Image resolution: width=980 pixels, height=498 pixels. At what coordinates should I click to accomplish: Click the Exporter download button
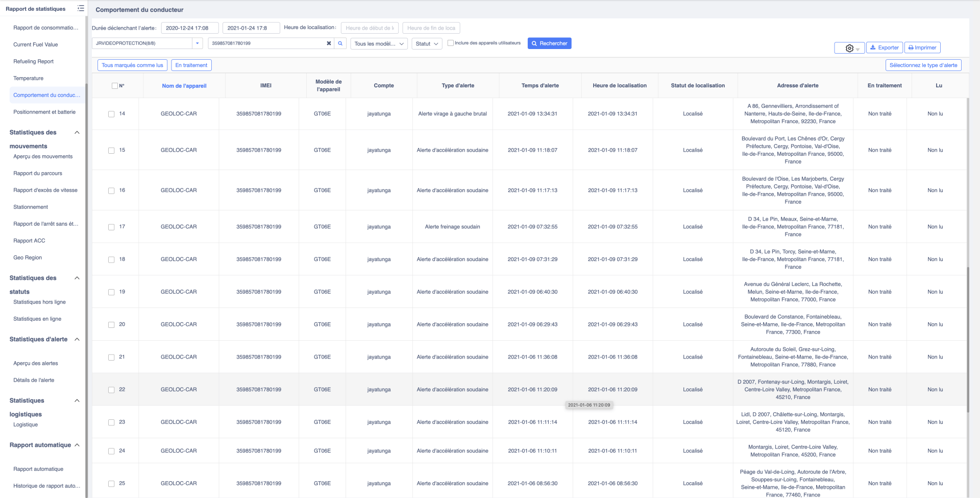[x=884, y=48]
